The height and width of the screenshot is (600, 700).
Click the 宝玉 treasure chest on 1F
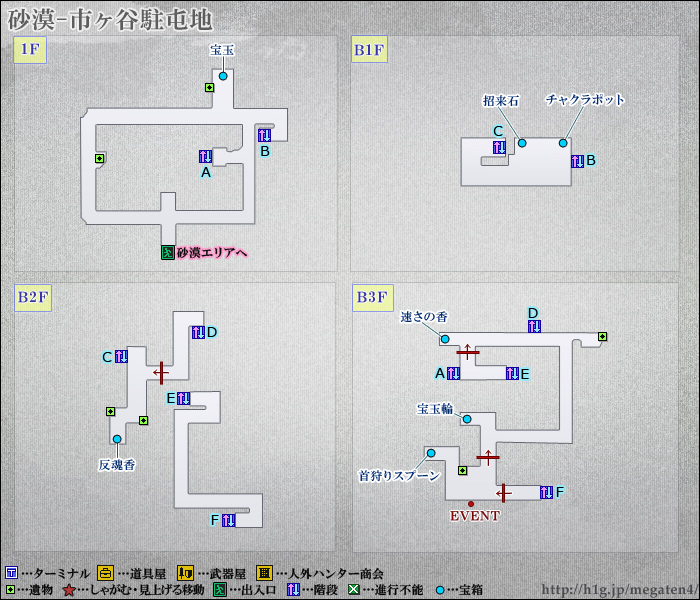pos(223,76)
